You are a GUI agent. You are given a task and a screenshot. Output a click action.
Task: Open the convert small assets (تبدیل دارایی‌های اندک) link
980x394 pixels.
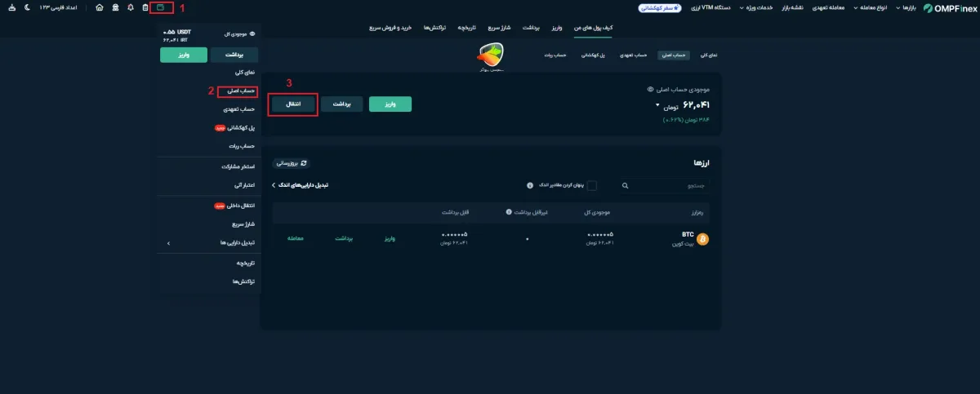pyautogui.click(x=300, y=185)
